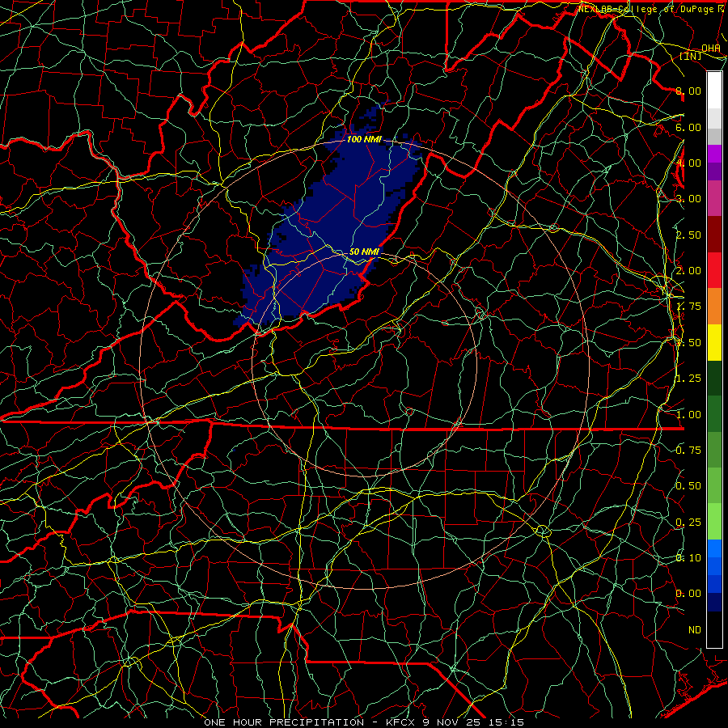Select the light blue legend swatch
Image resolution: width=728 pixels, height=728 pixels.
click(x=714, y=548)
